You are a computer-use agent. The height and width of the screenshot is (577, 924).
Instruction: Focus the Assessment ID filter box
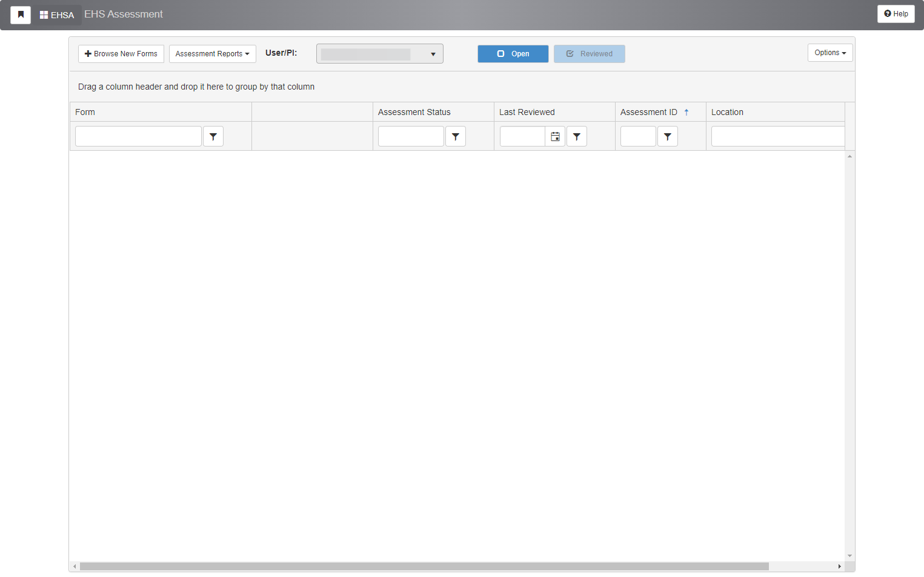click(638, 136)
